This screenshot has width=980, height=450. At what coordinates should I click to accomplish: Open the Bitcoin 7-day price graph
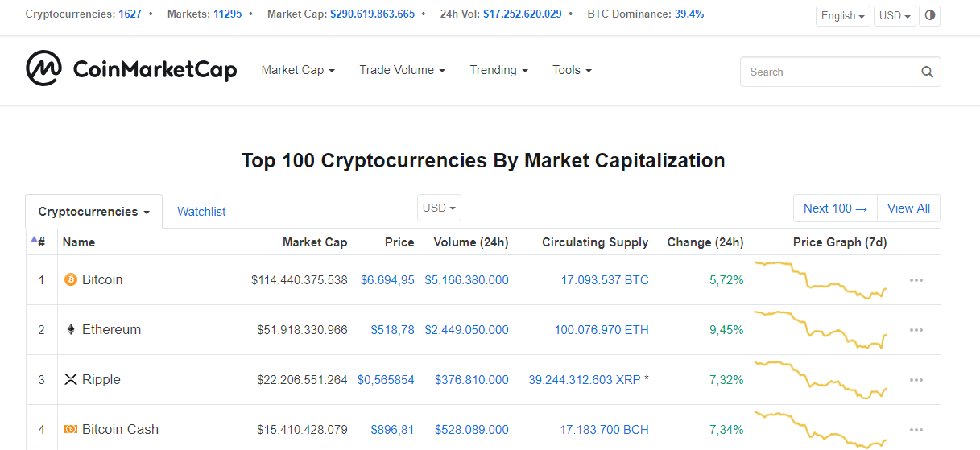[820, 279]
